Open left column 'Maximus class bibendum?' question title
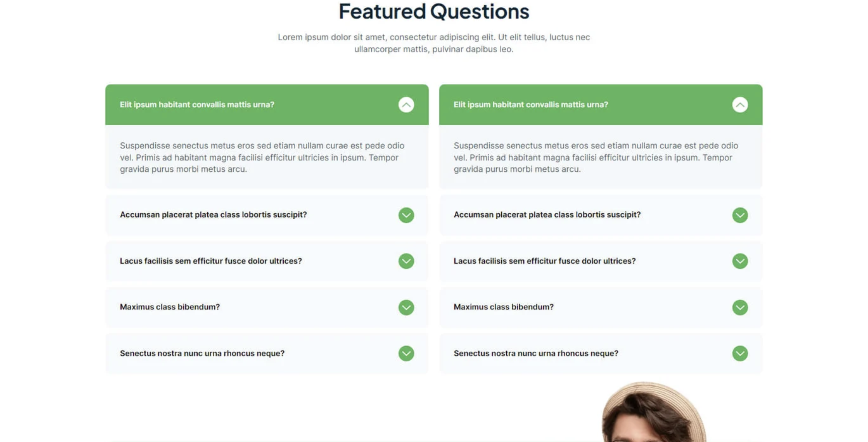Image resolution: width=868 pixels, height=442 pixels. click(170, 307)
